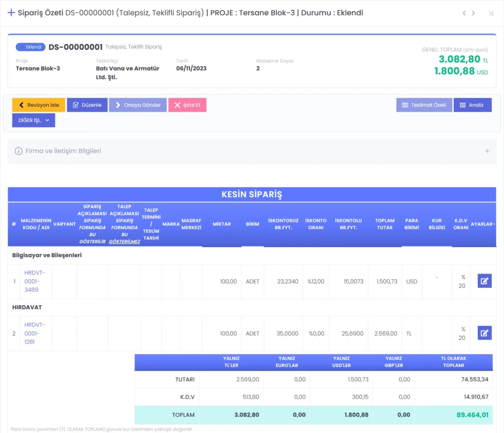504x433 pixels.
Task: Click the plus icon beside Sipariş Özeti title
Action: pyautogui.click(x=11, y=13)
